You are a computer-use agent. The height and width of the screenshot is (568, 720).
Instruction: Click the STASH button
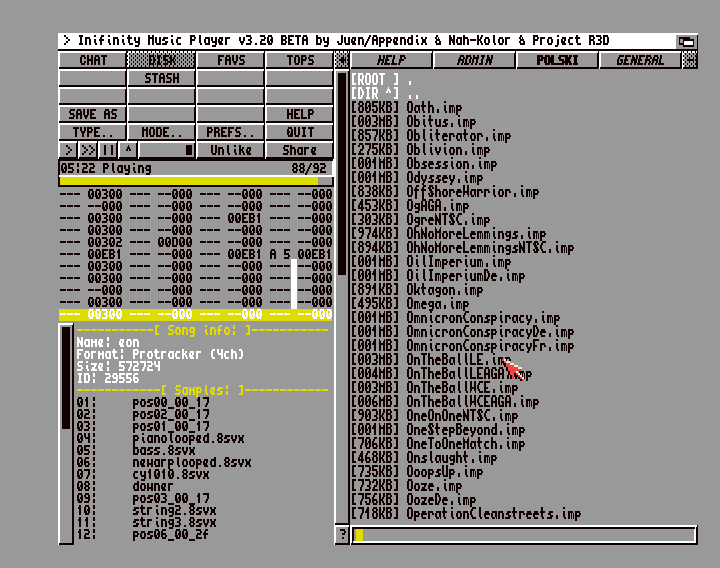point(161,78)
